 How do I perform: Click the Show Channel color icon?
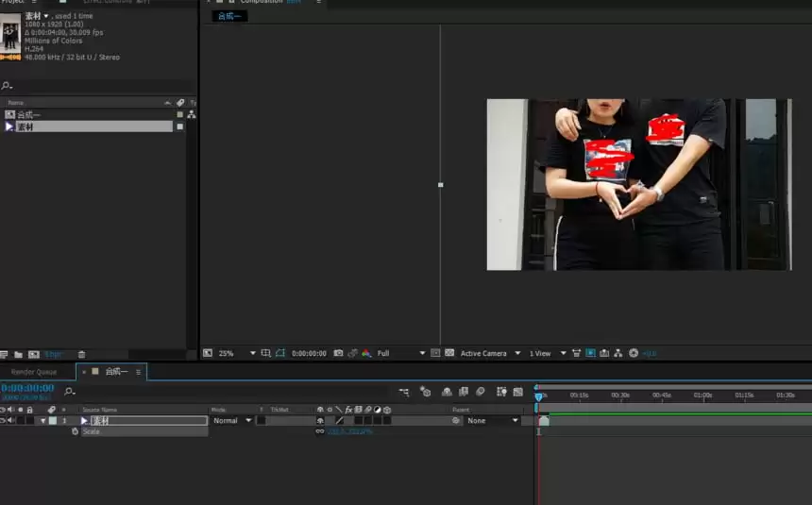[366, 353]
